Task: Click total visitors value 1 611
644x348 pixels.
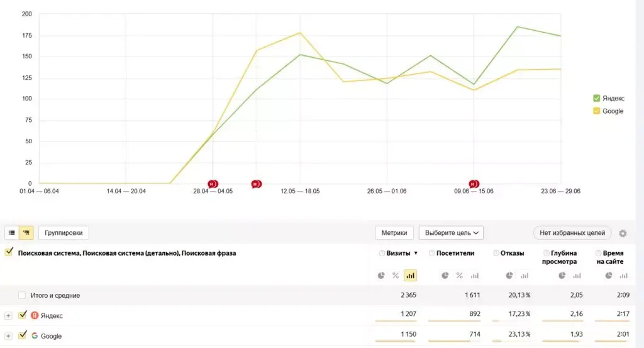Action: (x=472, y=295)
